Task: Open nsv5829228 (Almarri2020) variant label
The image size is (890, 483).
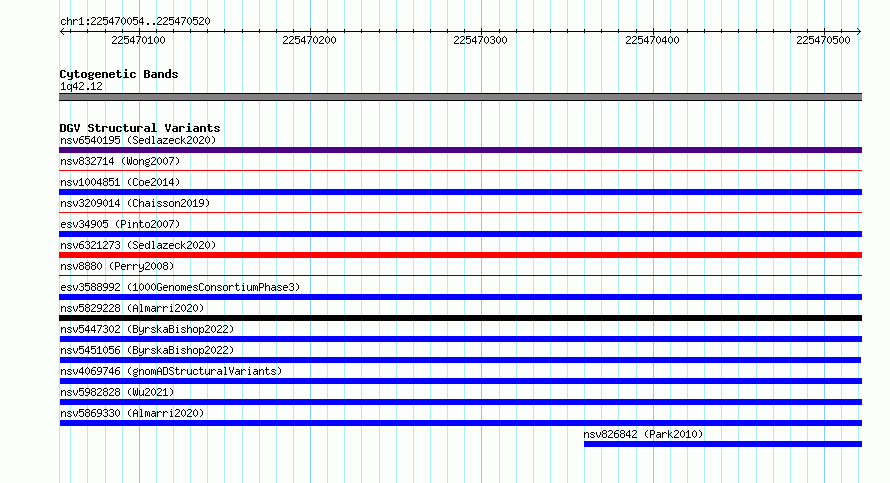Action: (x=132, y=308)
